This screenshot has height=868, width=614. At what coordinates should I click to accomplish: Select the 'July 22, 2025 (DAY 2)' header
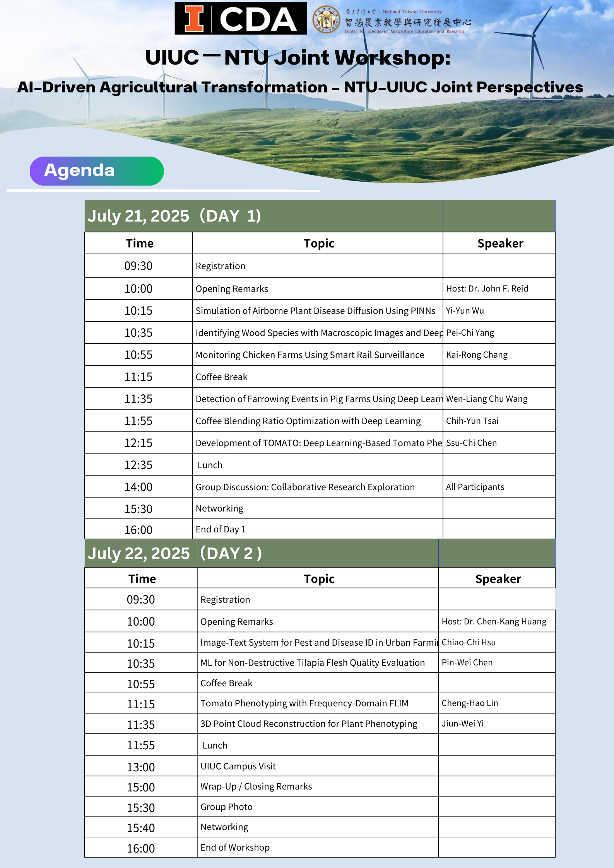point(174,553)
